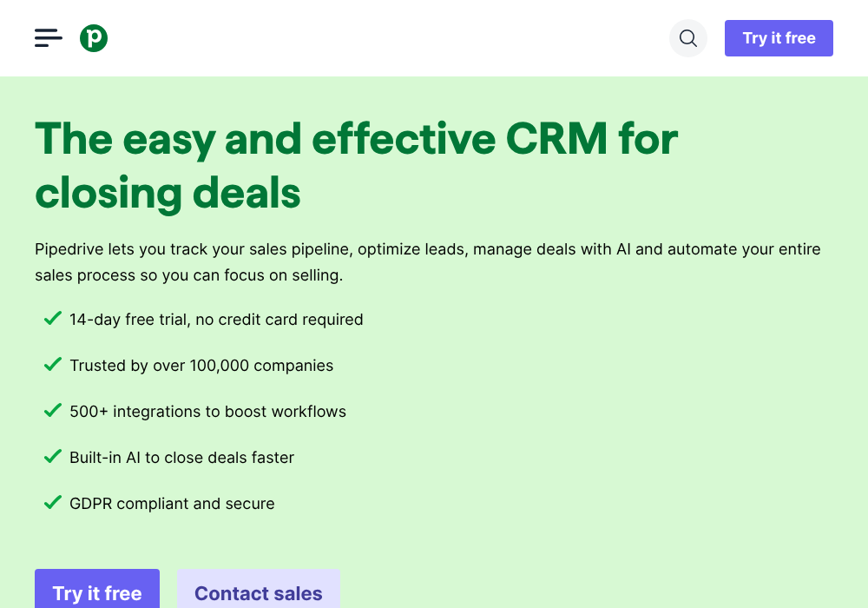Open the hamburger navigation menu
This screenshot has width=868, height=608.
pyautogui.click(x=49, y=38)
